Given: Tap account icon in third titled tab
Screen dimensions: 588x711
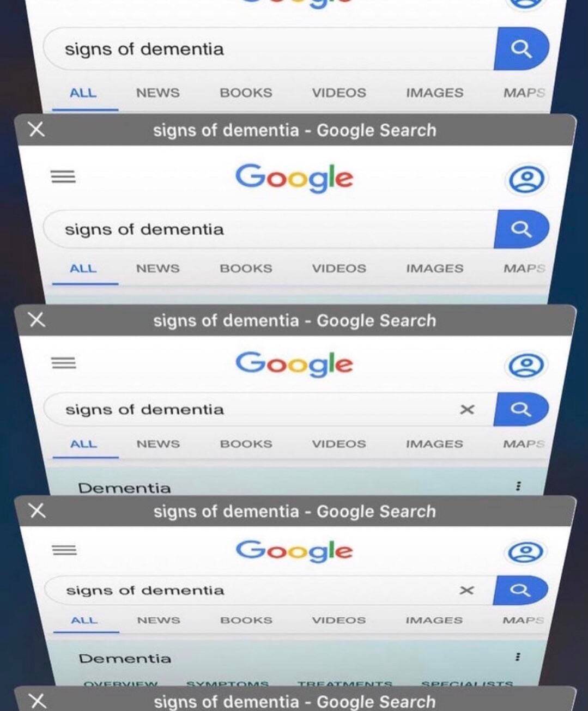Looking at the screenshot, I should pyautogui.click(x=525, y=552).
